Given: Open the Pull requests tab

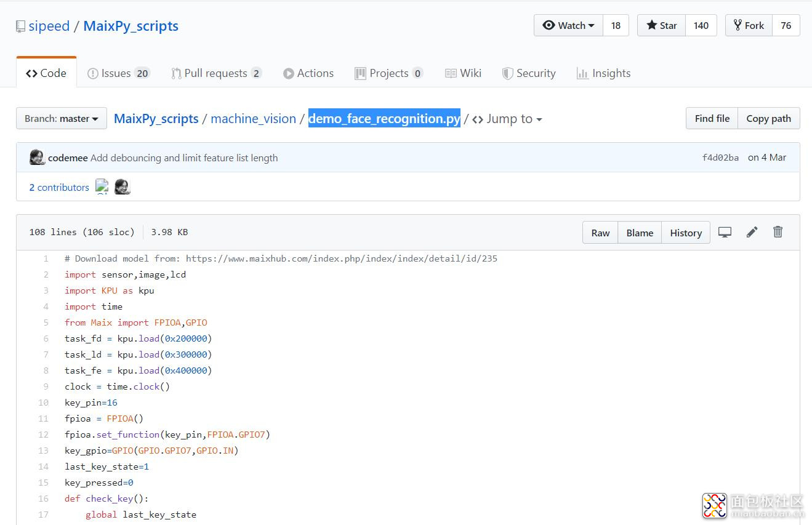Looking at the screenshot, I should tap(216, 73).
